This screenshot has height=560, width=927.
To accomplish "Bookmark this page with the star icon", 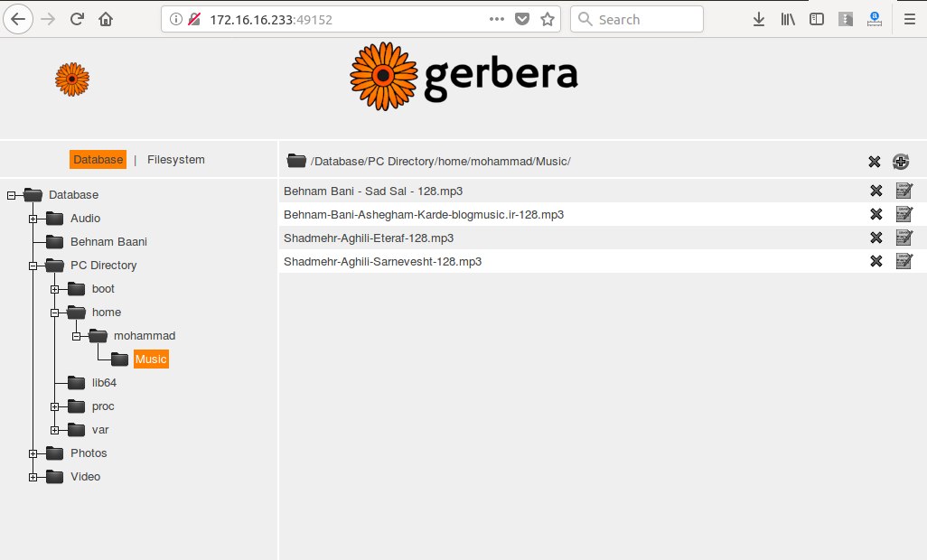I will pos(548,19).
